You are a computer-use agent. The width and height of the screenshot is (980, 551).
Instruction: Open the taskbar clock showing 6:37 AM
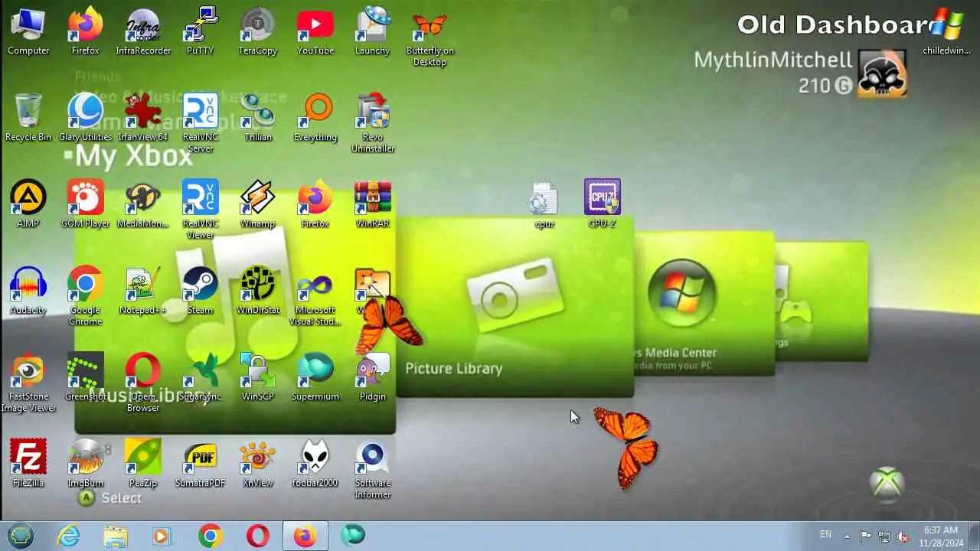click(941, 536)
